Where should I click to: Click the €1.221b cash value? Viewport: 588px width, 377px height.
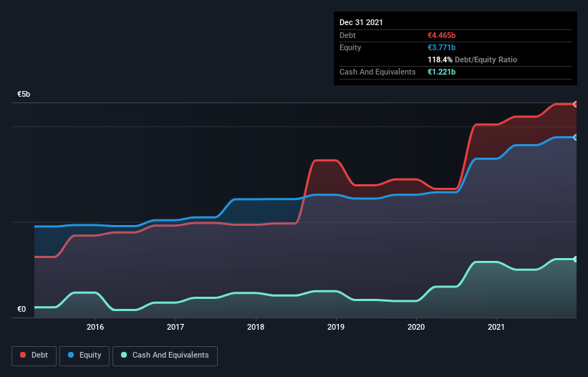[x=441, y=72]
